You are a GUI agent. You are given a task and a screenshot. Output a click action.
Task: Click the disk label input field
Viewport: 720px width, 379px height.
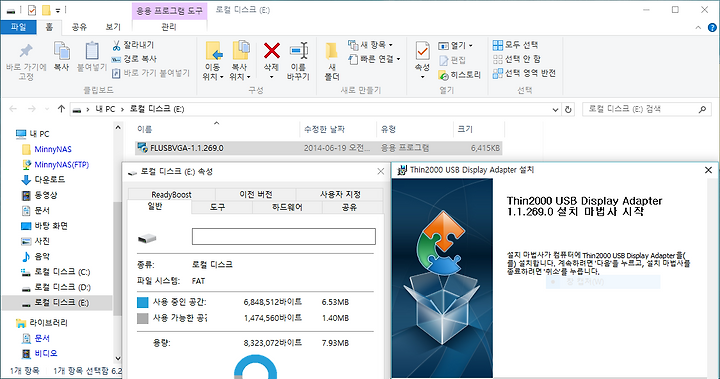pos(284,236)
